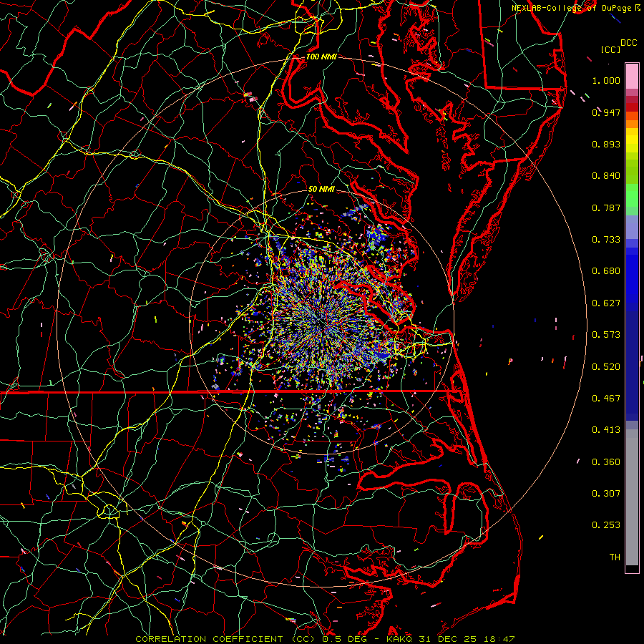644x644 pixels.
Task: Click the KAKQ station identifier in caption
Action: pos(399,639)
